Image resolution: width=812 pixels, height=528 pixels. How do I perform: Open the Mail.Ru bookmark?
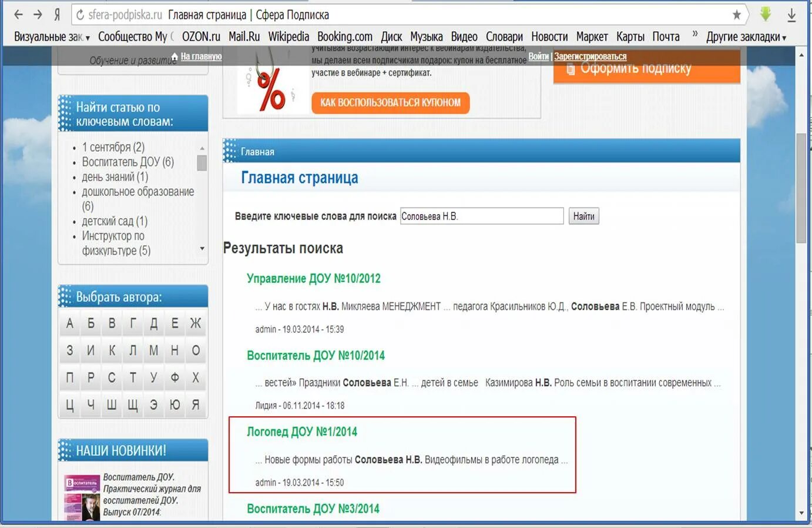tap(244, 36)
